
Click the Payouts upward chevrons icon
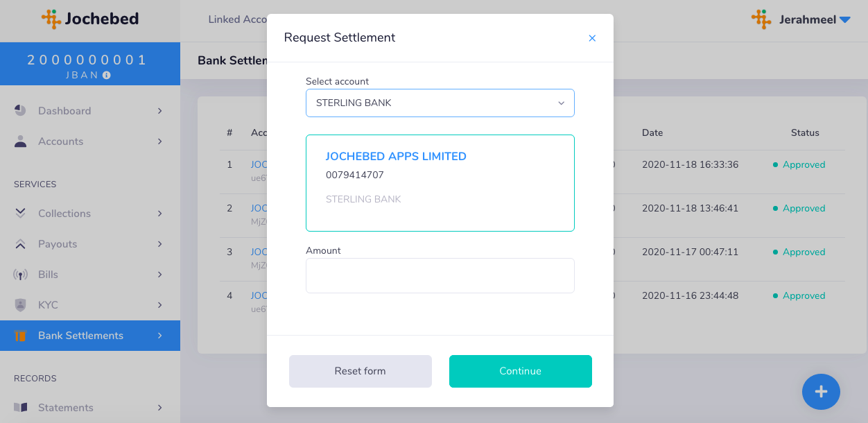[x=20, y=244]
